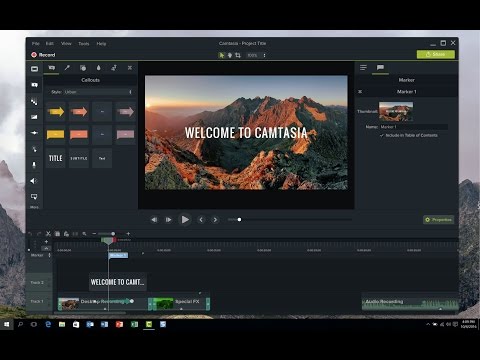Click the timeline Copy icon
Screen dimensions: 480x360
coord(57,234)
